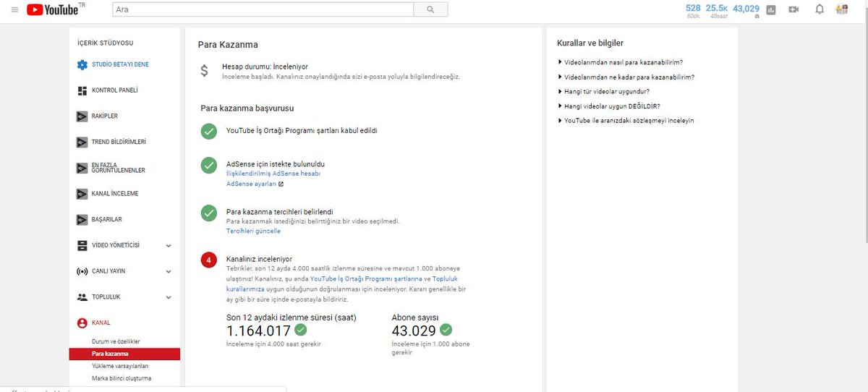Image resolution: width=868 pixels, height=392 pixels.
Task: Click the 528 views stat in header
Action: point(693,9)
